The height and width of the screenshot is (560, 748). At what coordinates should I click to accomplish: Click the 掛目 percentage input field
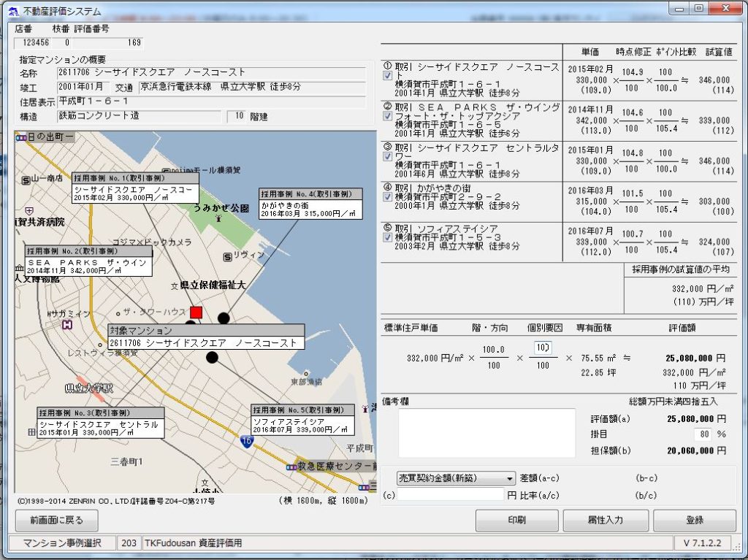702,434
